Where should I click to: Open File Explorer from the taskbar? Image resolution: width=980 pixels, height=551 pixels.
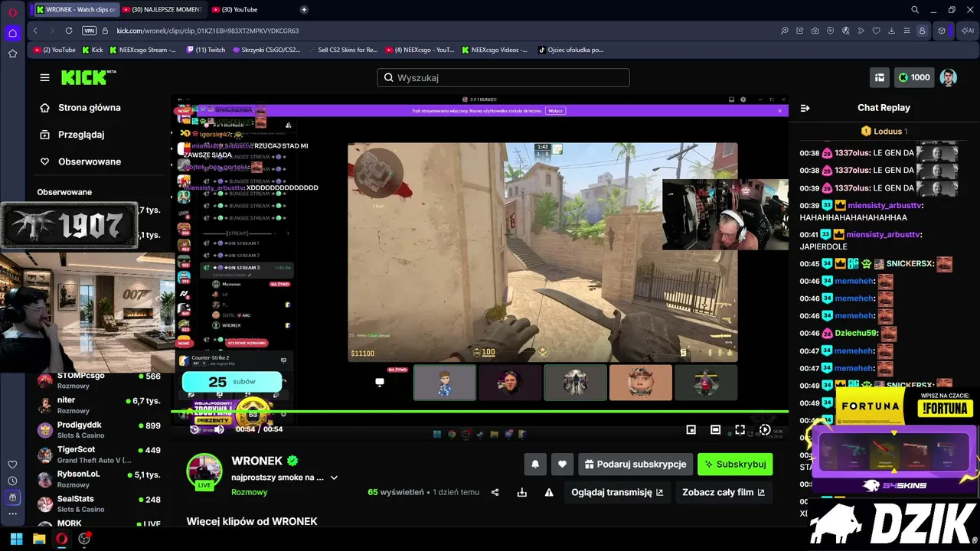click(x=39, y=539)
